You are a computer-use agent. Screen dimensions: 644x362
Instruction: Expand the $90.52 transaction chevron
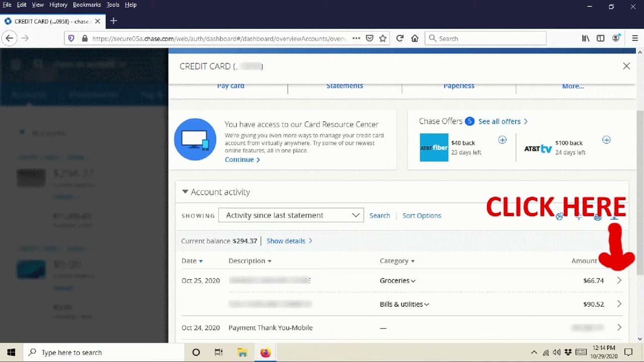pos(619,304)
